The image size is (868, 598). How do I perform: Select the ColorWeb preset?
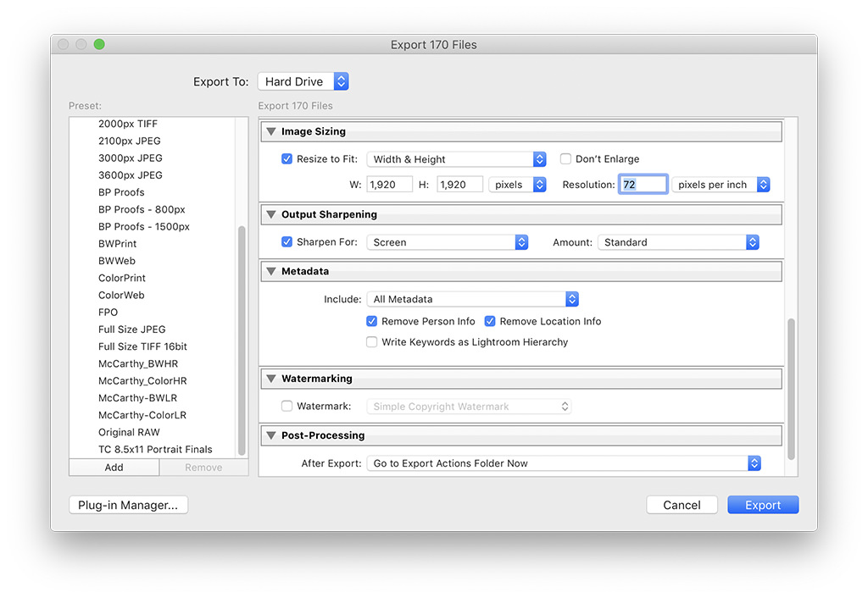pyautogui.click(x=121, y=296)
